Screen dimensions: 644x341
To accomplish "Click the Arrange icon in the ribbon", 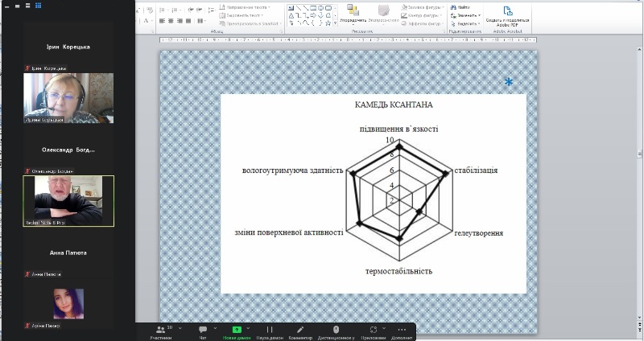I will pos(353,14).
